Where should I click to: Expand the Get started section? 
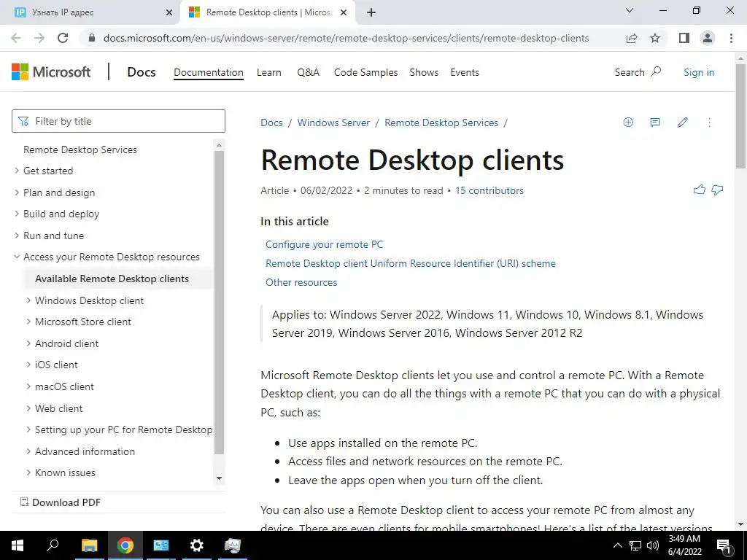click(18, 171)
